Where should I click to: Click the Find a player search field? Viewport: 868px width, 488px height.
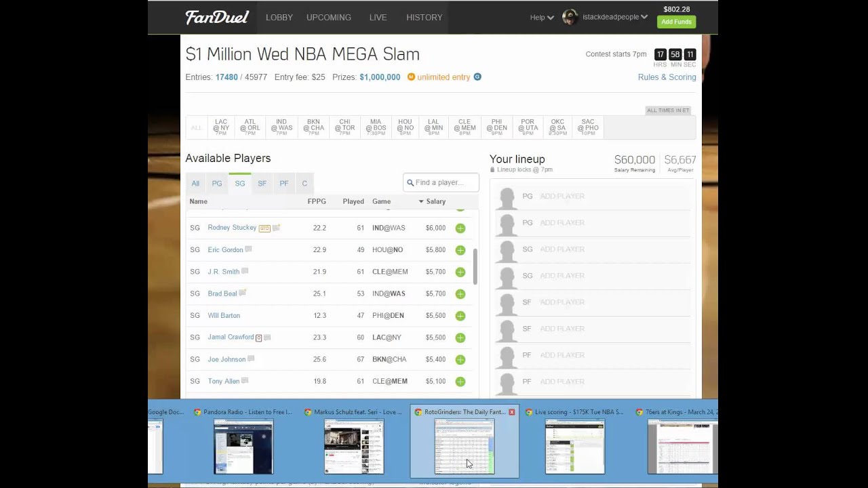point(441,182)
